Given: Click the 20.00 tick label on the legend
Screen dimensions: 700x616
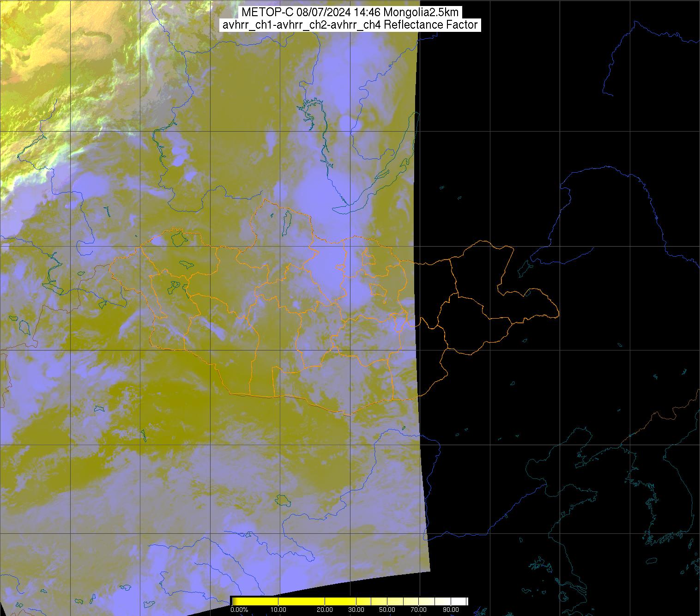Looking at the screenshot, I should 326,610.
